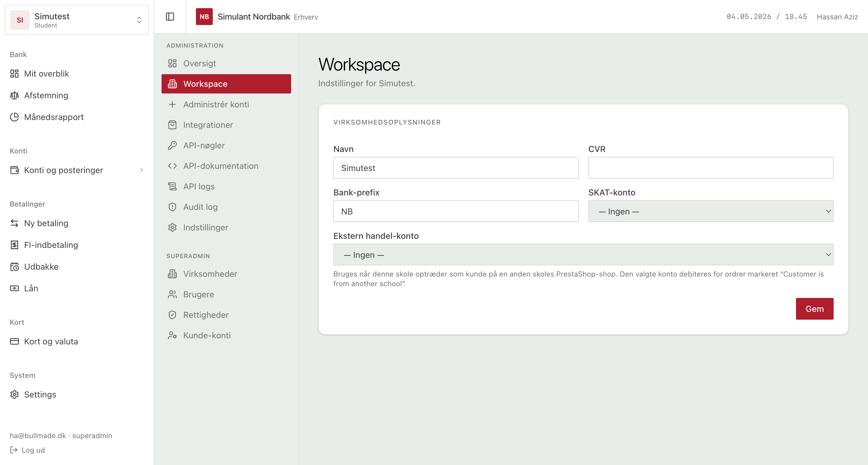Image resolution: width=868 pixels, height=465 pixels.
Task: Click the Kunde-konti user-cog icon
Action: (172, 336)
